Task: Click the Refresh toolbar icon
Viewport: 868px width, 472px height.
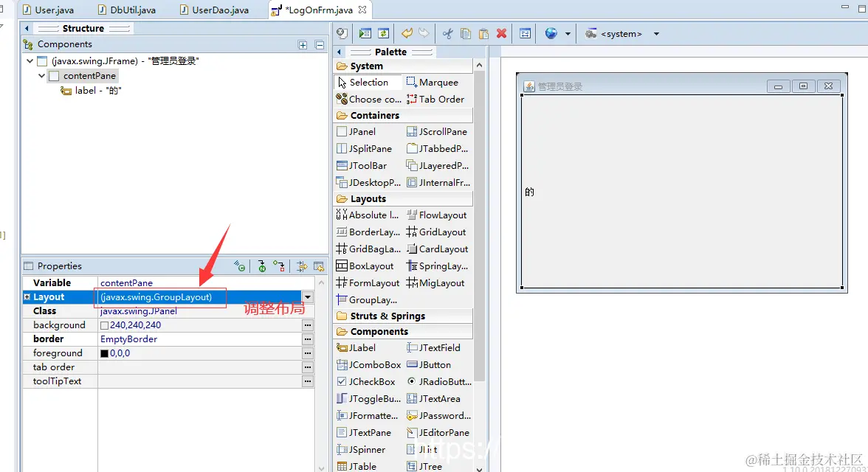Action: pos(383,34)
